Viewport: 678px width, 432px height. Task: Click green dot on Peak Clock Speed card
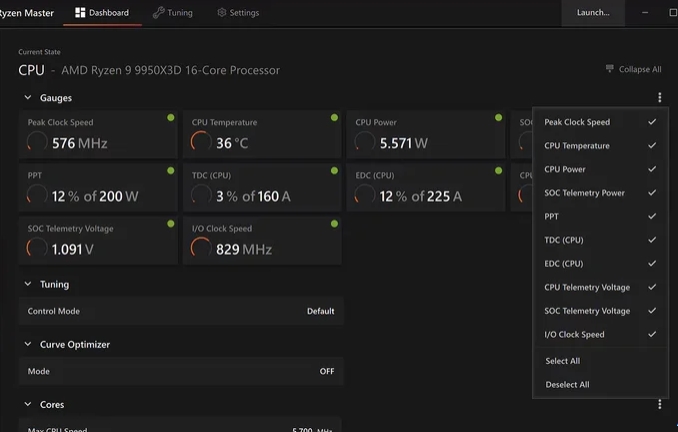tap(171, 118)
